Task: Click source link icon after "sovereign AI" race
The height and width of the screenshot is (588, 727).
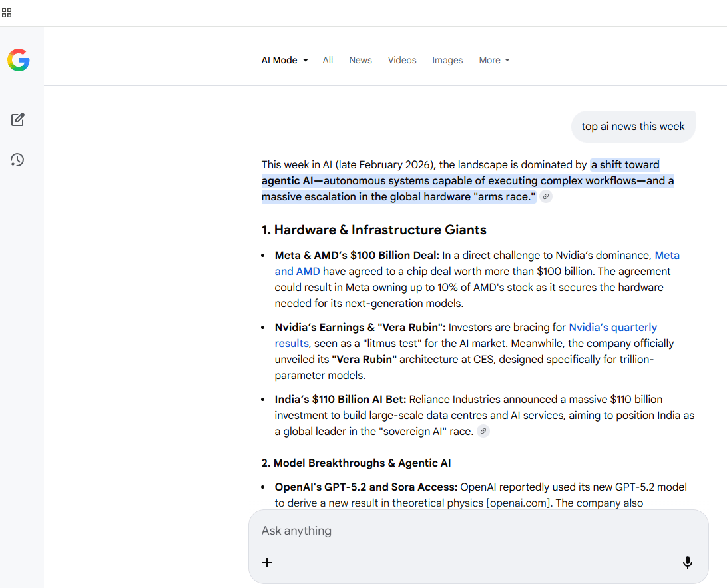Action: click(484, 432)
